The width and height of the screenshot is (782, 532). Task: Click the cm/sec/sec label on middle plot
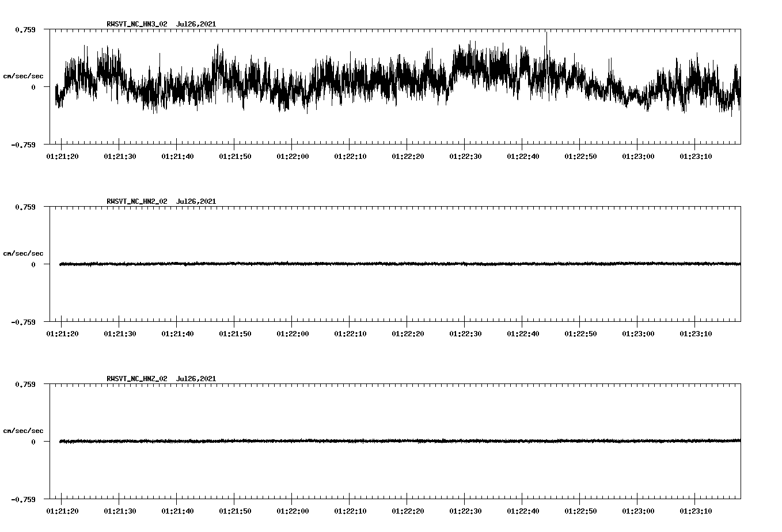point(24,253)
